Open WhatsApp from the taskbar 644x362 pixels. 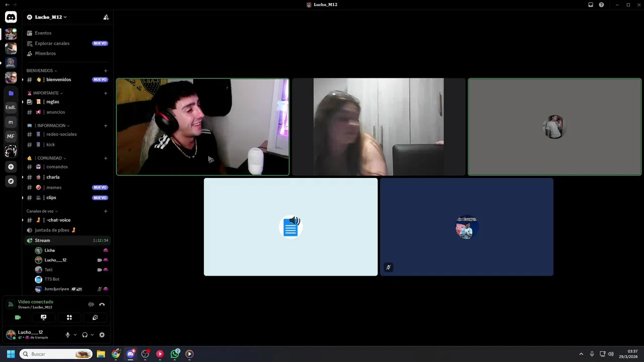(x=175, y=354)
